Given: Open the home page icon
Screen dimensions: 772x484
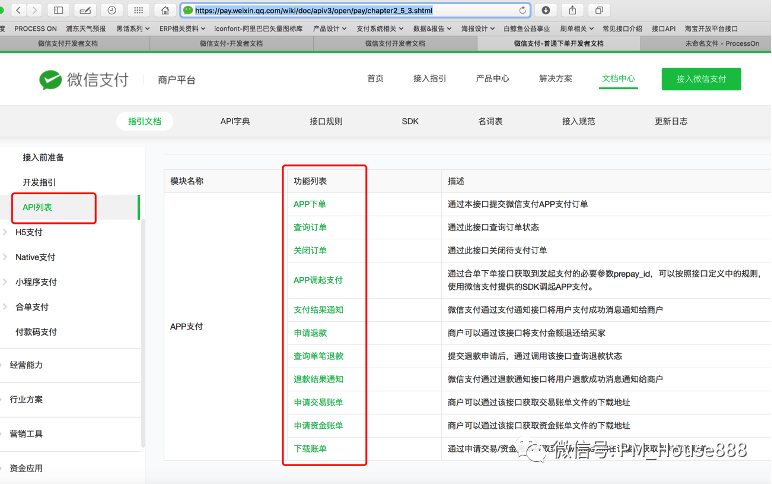Looking at the screenshot, I should tap(165, 10).
